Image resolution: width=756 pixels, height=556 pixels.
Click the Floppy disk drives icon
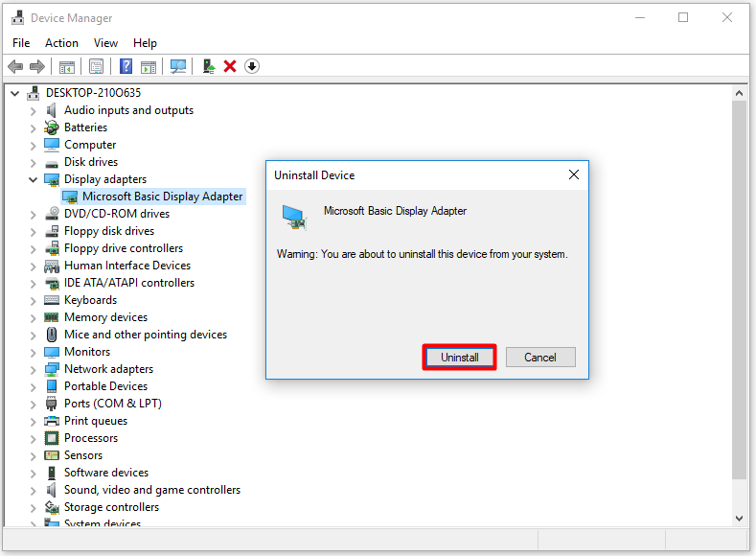pos(52,231)
